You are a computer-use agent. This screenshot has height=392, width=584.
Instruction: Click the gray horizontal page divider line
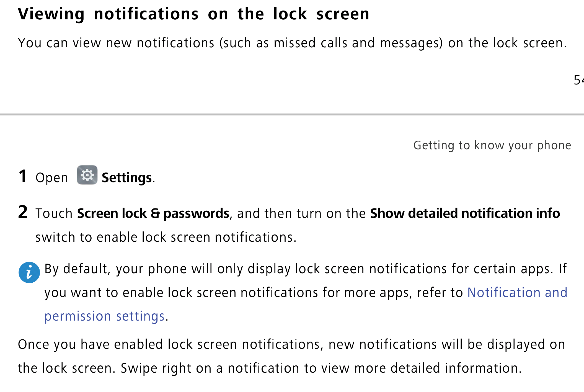pos(292,114)
